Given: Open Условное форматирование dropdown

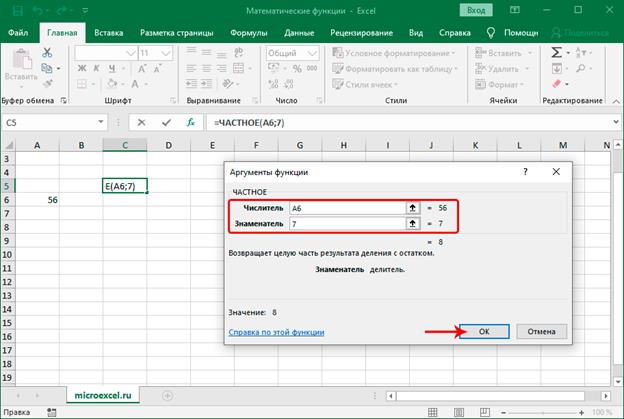Looking at the screenshot, I should point(393,53).
